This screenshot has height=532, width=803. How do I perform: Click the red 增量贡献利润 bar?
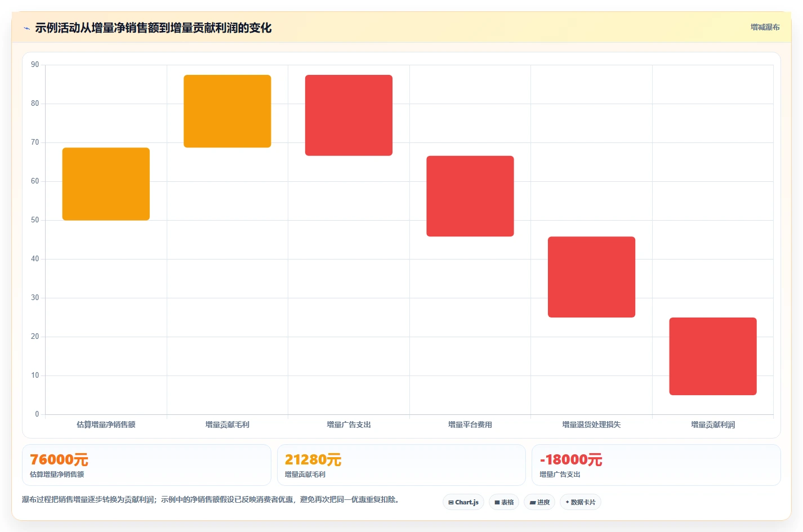(x=713, y=356)
